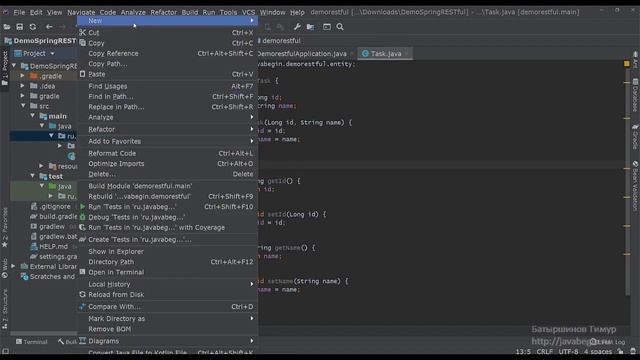
Task: Open the Structure sidebar tool tab
Action: click(5, 309)
